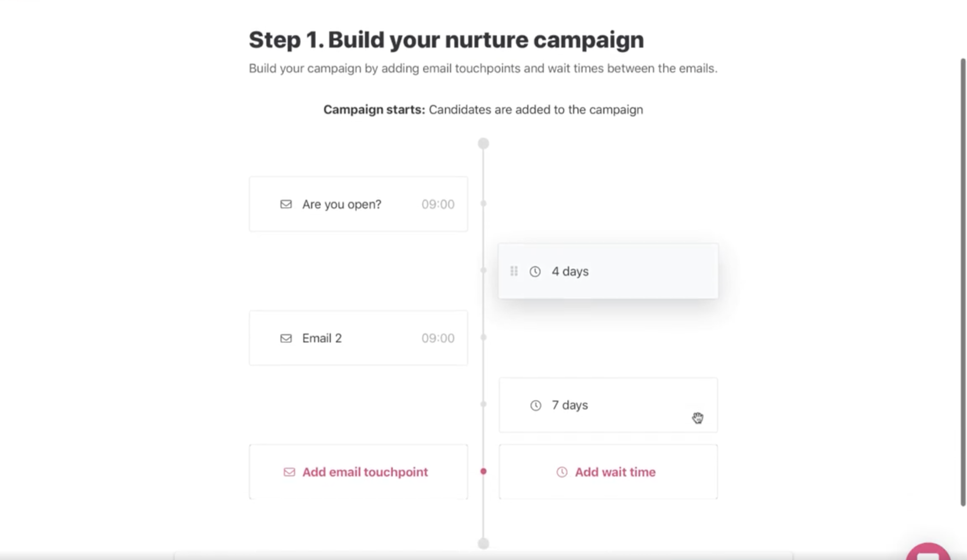This screenshot has width=967, height=560.
Task: Click the bottom end node of the timeline
Action: (x=483, y=543)
